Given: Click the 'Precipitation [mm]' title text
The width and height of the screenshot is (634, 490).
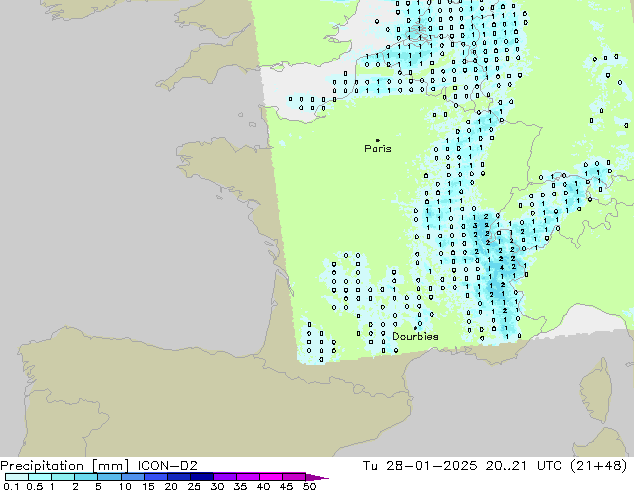Looking at the screenshot, I should [65, 466].
